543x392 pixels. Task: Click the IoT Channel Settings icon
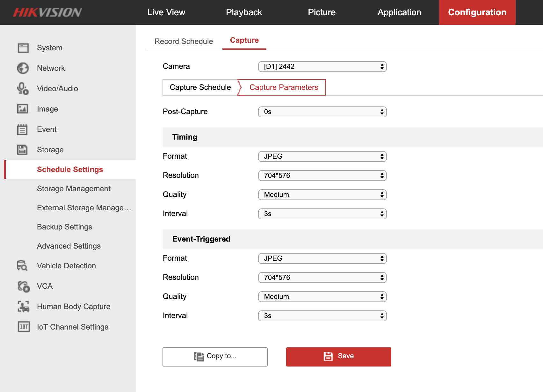23,327
